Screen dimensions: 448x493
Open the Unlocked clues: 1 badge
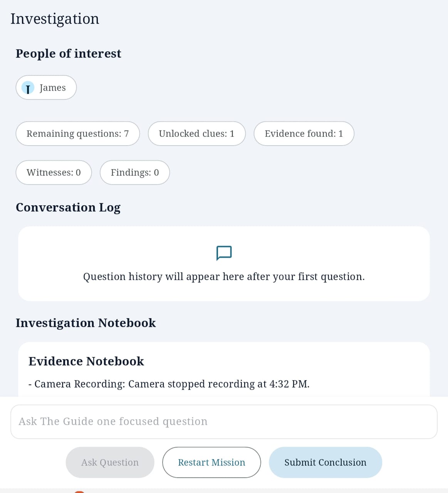(x=197, y=134)
